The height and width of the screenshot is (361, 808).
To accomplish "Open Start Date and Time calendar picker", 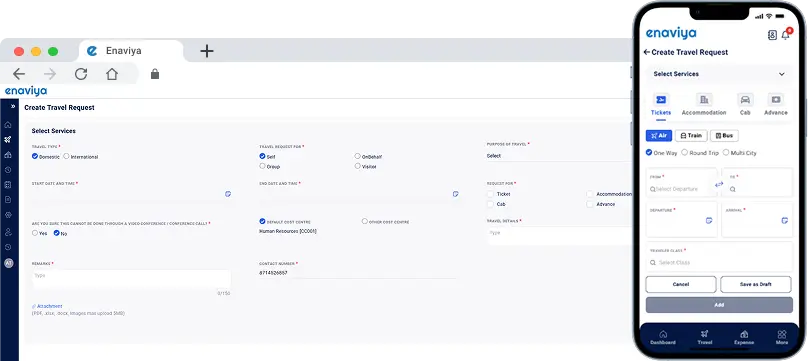I will (x=228, y=194).
